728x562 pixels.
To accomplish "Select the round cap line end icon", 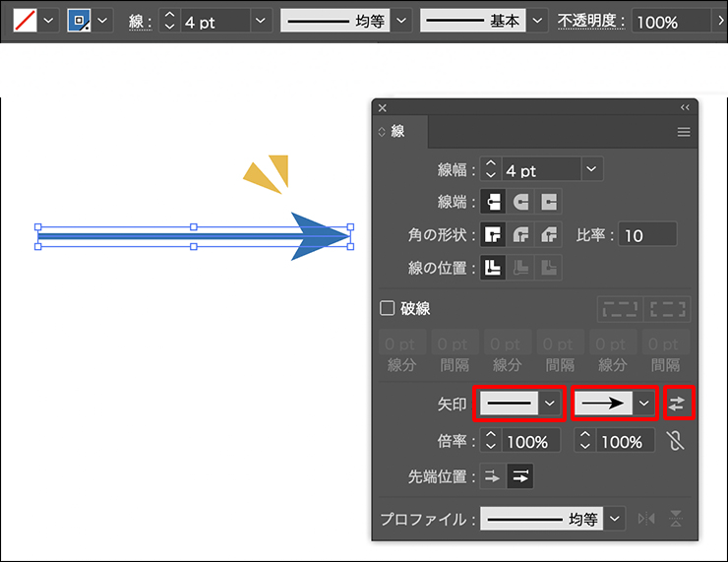I will point(520,203).
